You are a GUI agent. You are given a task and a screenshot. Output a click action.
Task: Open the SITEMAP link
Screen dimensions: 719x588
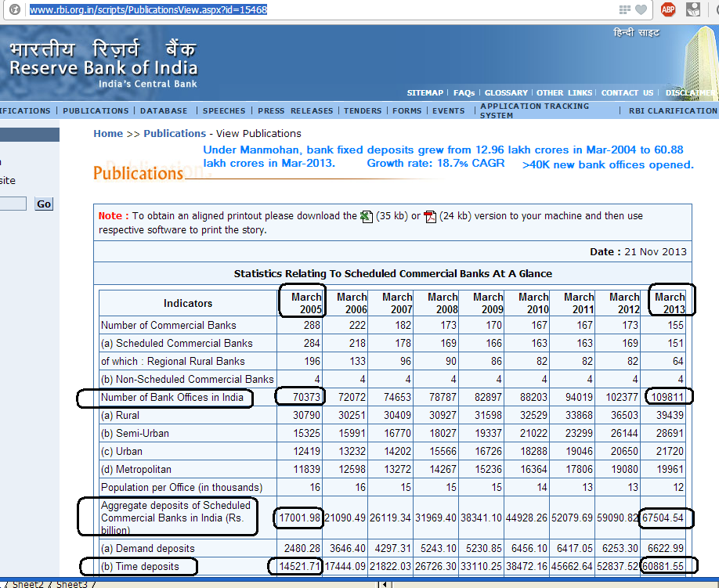point(425,92)
